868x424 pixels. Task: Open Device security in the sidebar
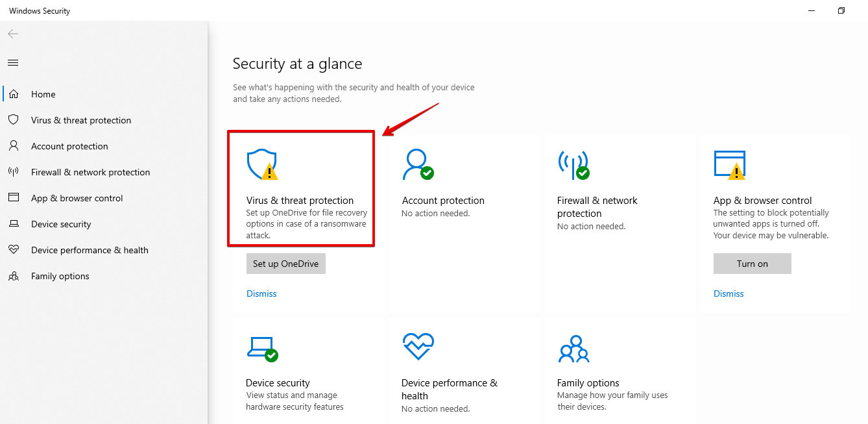pyautogui.click(x=61, y=224)
